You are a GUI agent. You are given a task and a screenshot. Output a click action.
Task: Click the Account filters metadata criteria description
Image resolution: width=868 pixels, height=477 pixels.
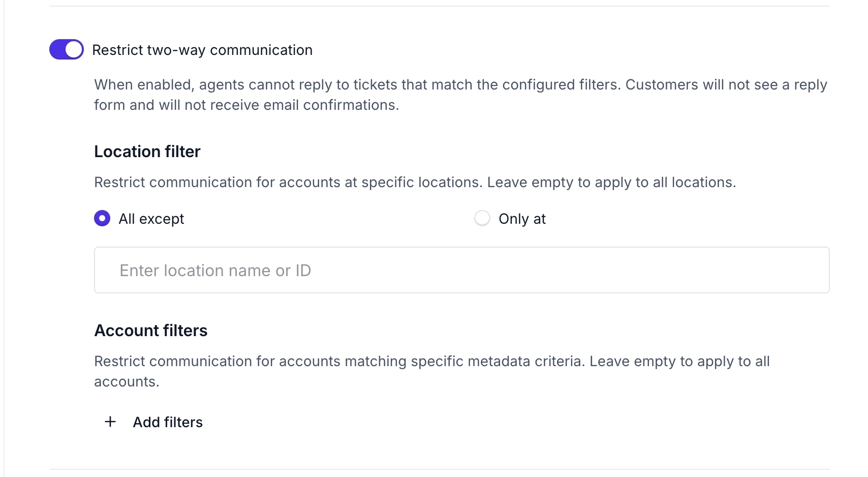432,362
